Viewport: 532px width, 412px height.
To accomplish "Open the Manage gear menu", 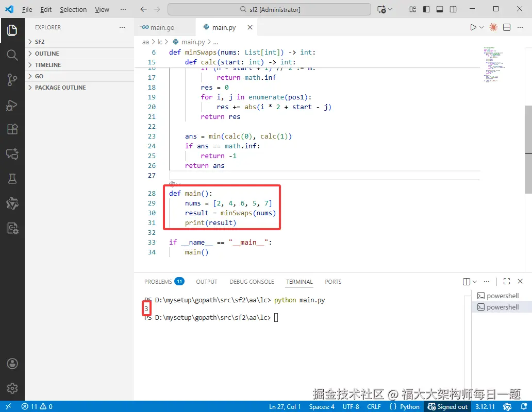I will point(12,388).
